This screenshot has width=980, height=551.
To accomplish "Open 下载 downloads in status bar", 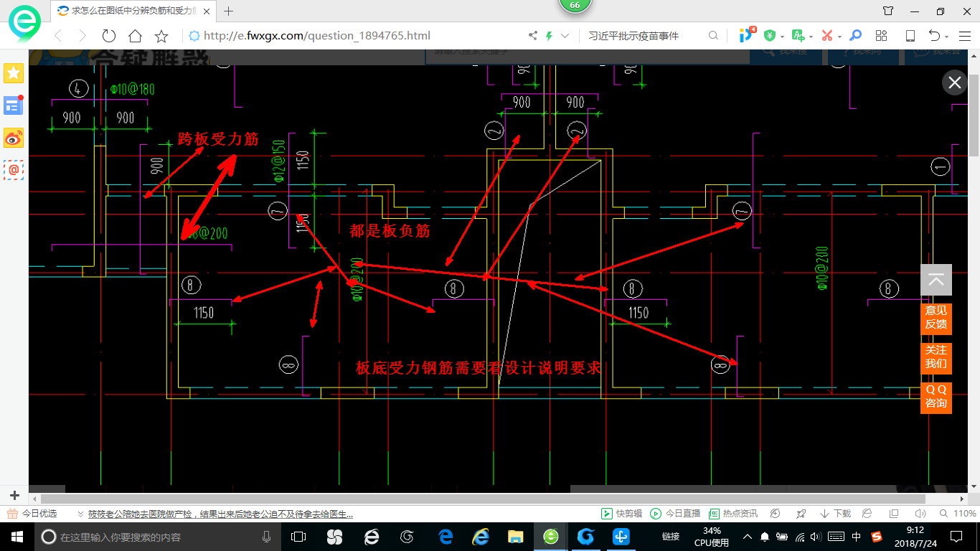I will click(835, 514).
